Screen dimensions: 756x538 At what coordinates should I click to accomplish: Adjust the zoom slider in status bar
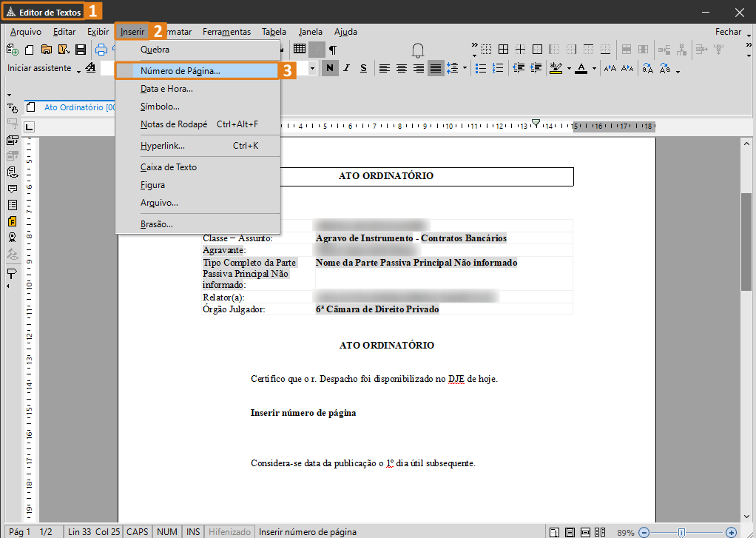coord(681,532)
